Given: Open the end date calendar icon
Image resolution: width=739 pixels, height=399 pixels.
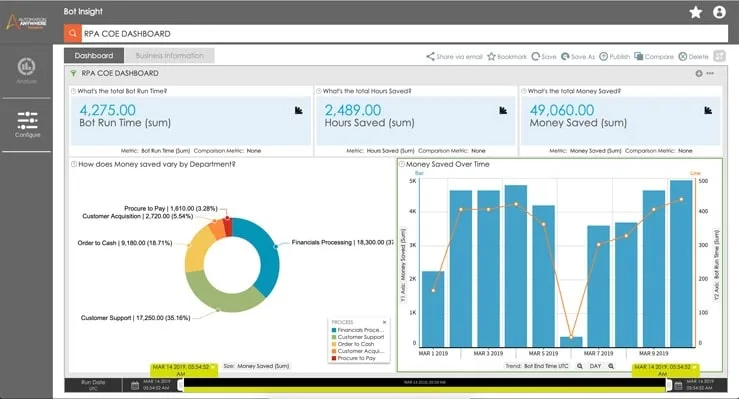Looking at the screenshot, I should click(678, 386).
